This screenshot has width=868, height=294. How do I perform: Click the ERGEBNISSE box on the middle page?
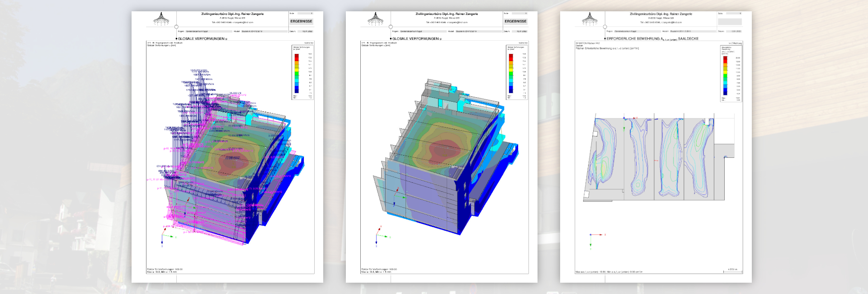(x=515, y=21)
